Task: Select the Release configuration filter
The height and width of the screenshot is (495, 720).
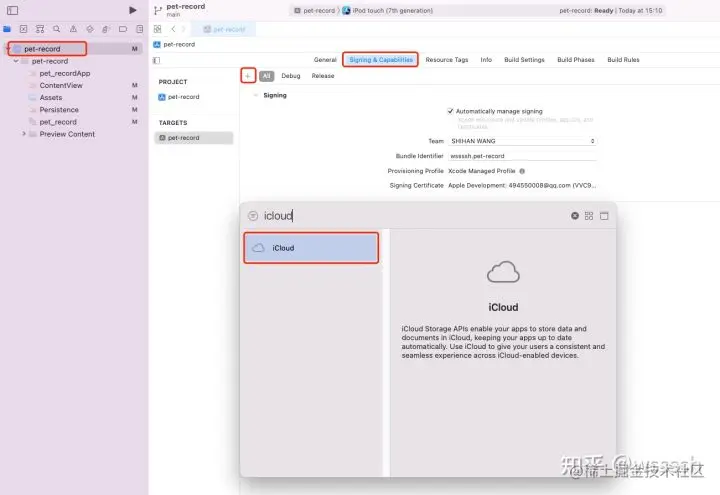Action: click(x=323, y=76)
